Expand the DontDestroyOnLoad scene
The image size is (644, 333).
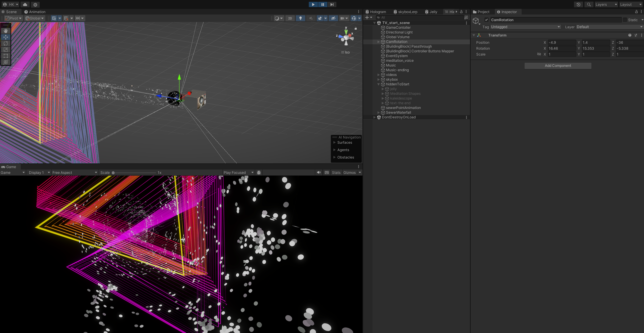pos(374,117)
